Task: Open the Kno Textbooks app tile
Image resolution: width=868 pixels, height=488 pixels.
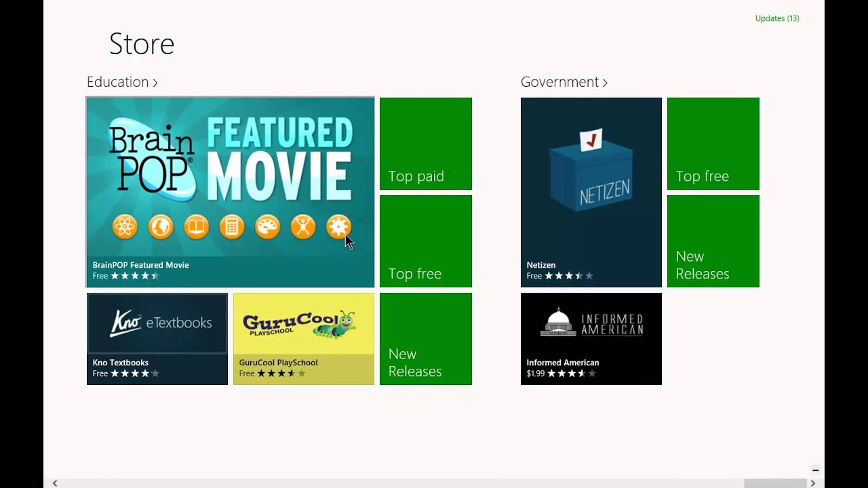Action: 157,339
